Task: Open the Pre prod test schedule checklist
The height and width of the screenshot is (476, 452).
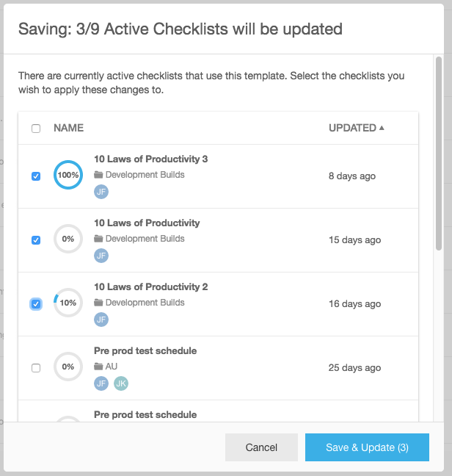Action: 145,351
